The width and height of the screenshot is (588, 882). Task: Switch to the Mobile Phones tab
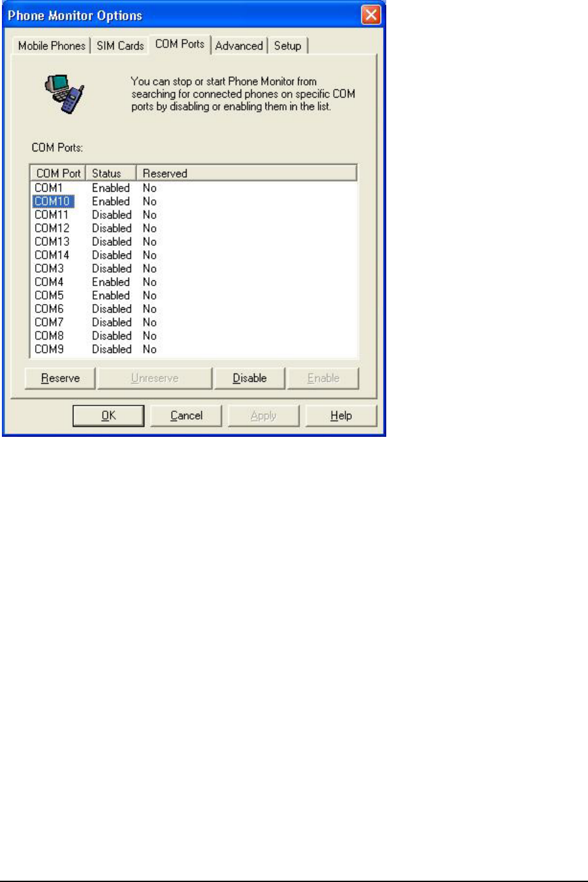tap(51, 46)
